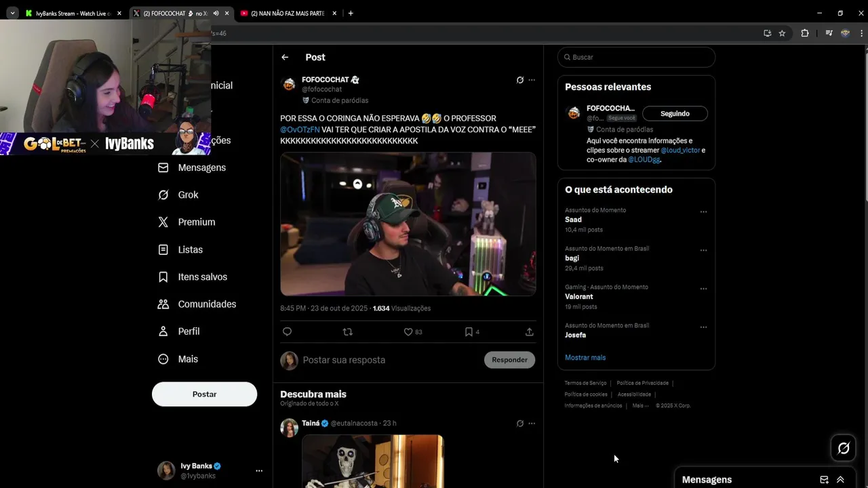The width and height of the screenshot is (868, 488).
Task: Click Seguindo button for FOFOCOCHAT
Action: click(x=675, y=114)
